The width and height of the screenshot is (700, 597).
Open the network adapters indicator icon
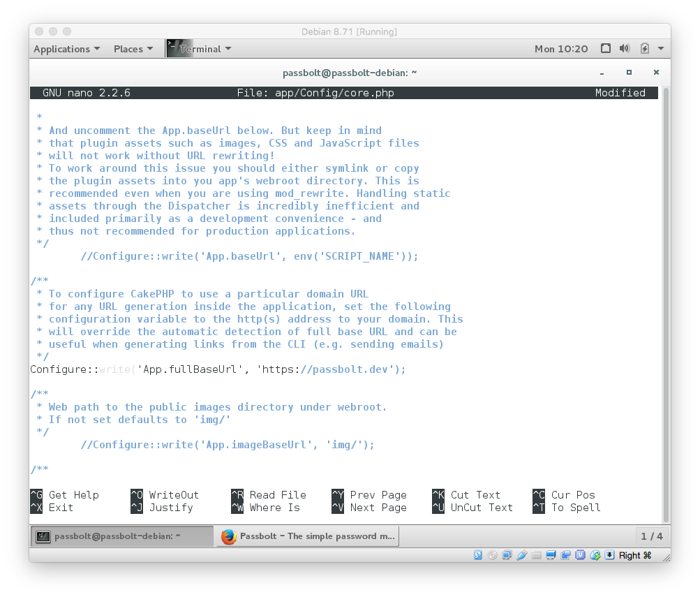coord(507,555)
